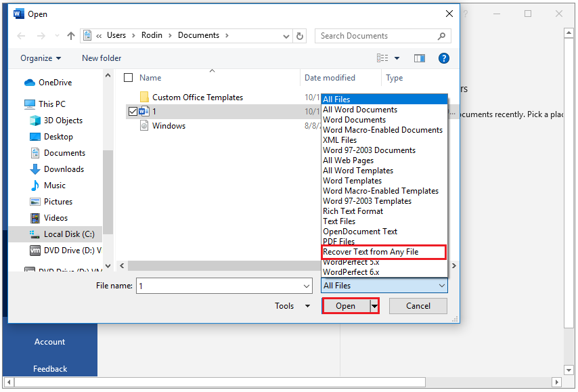Choose XML Files filter
Viewport: 578px width, 392px height.
click(x=384, y=140)
